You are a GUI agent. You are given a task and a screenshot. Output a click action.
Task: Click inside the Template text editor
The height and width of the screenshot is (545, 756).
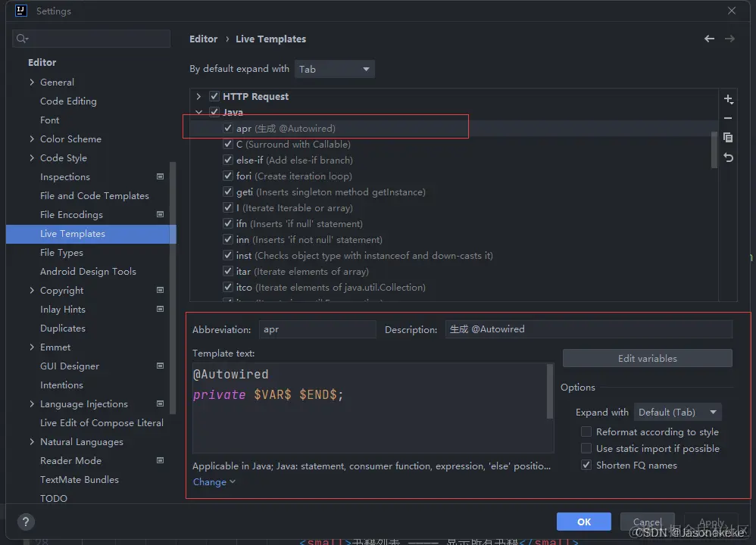point(370,408)
